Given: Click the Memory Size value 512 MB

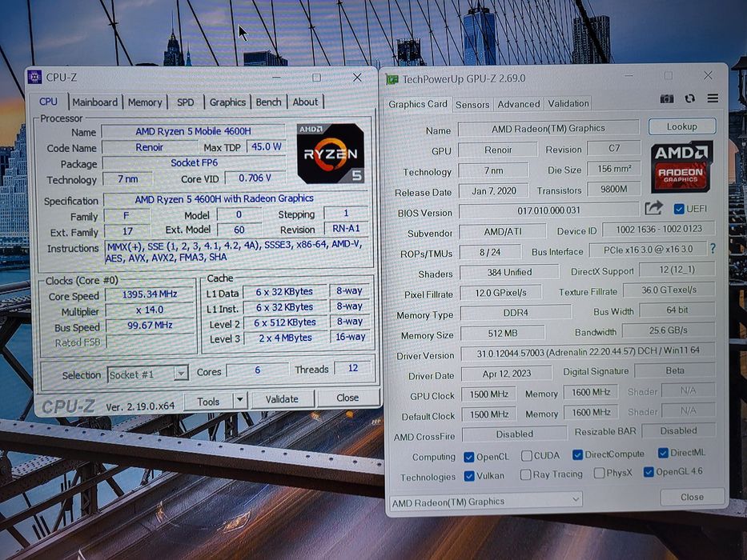Looking at the screenshot, I should coord(503,334).
